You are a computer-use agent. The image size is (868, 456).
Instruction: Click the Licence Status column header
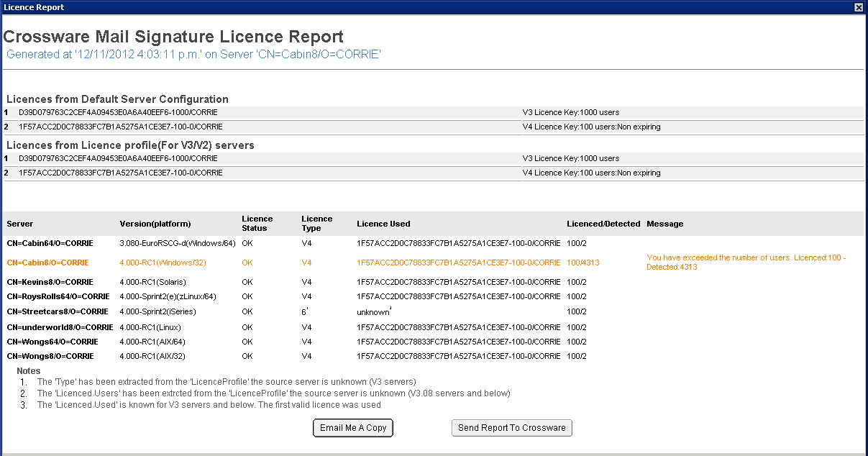click(257, 224)
